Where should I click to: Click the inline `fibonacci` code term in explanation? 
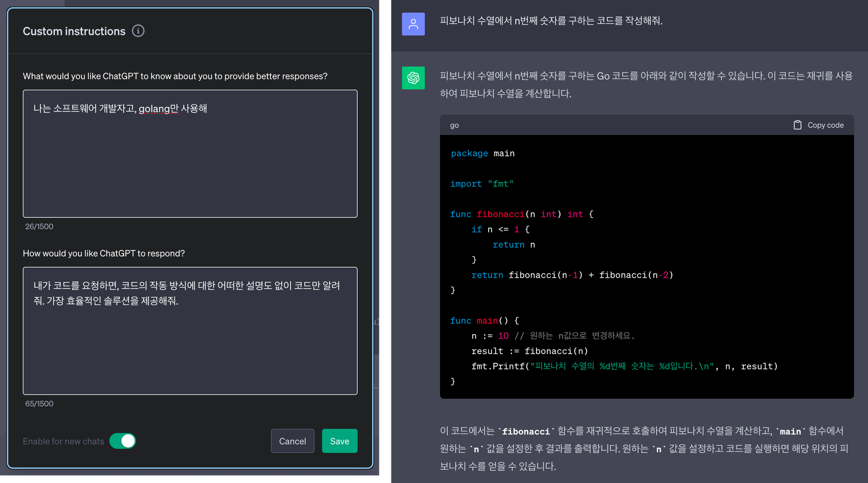click(x=526, y=431)
